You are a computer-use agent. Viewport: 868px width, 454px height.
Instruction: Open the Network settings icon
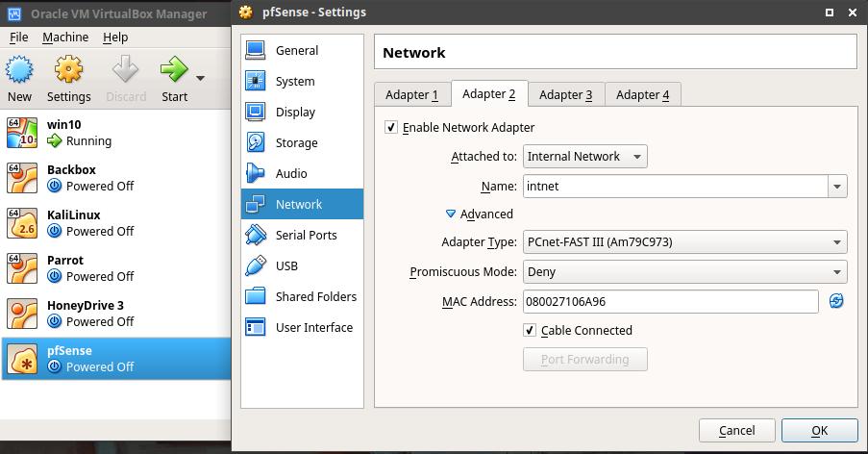coord(255,204)
